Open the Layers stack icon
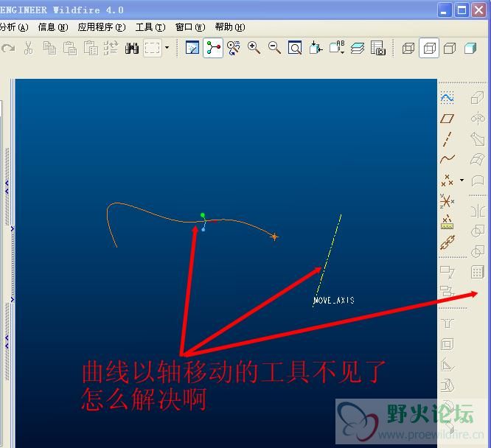The image size is (491, 448). point(358,48)
